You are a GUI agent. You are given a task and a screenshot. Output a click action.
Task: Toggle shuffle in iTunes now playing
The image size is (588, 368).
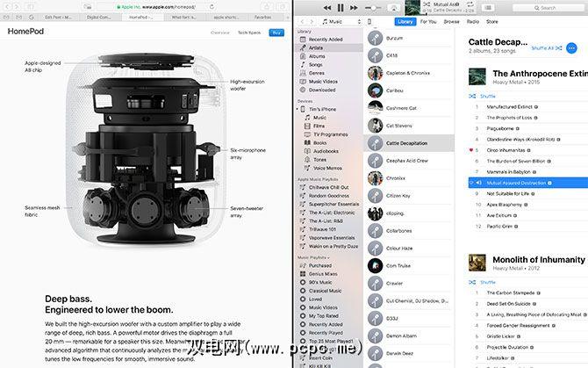(x=427, y=4)
